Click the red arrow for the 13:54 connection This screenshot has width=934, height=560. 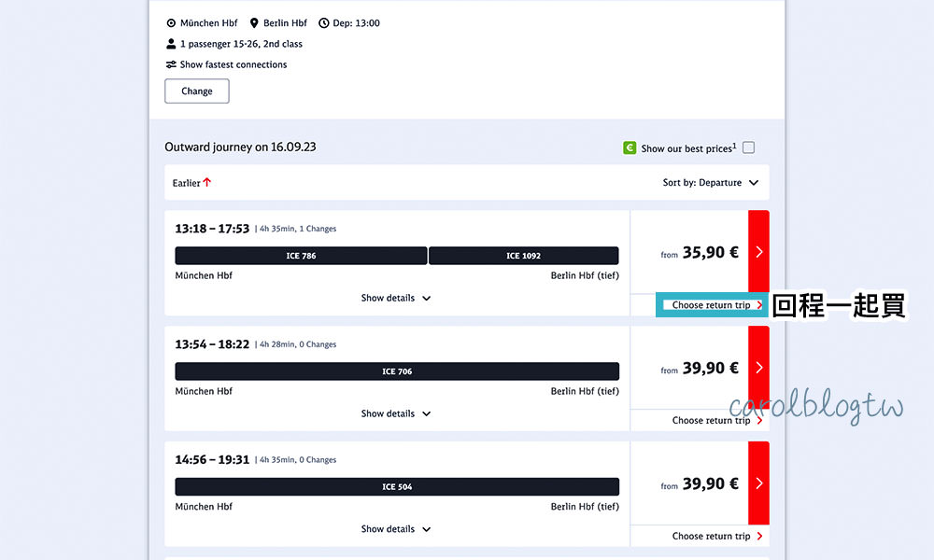coord(758,368)
